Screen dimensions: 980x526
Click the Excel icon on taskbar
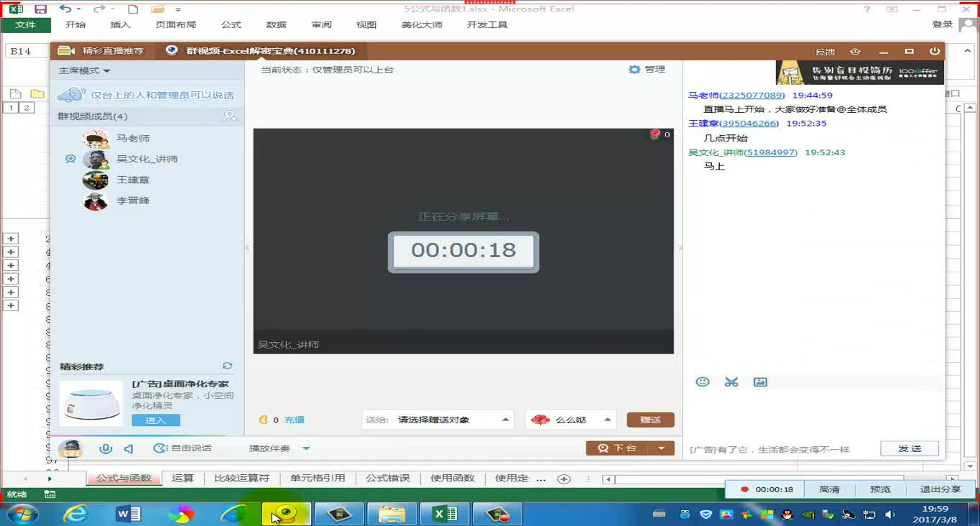[x=445, y=514]
